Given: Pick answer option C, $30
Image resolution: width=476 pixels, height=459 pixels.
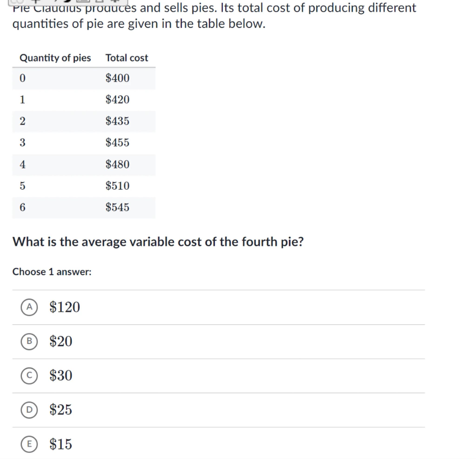Looking at the screenshot, I should [x=29, y=376].
